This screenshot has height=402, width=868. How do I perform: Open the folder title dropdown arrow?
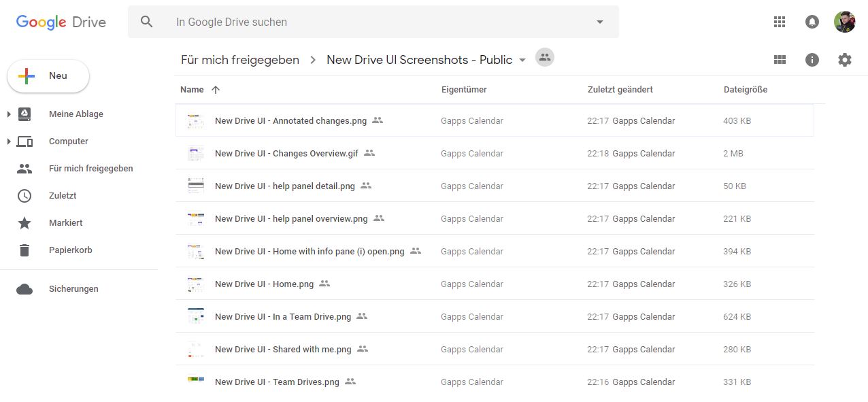coord(522,60)
